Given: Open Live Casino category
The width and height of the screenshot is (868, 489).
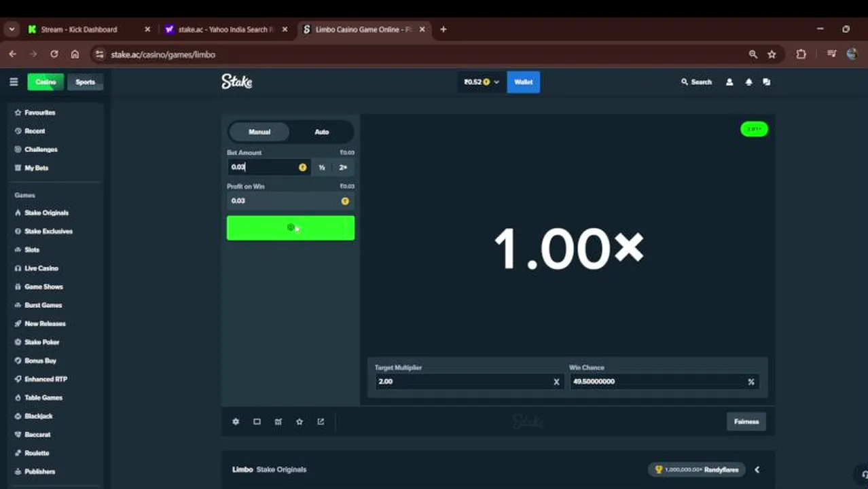Looking at the screenshot, I should [x=41, y=268].
